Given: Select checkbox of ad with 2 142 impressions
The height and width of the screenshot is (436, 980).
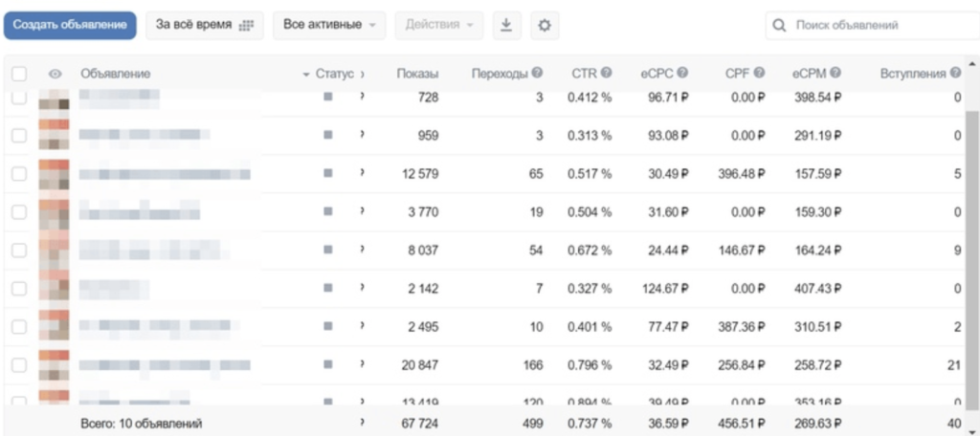Looking at the screenshot, I should point(19,289).
